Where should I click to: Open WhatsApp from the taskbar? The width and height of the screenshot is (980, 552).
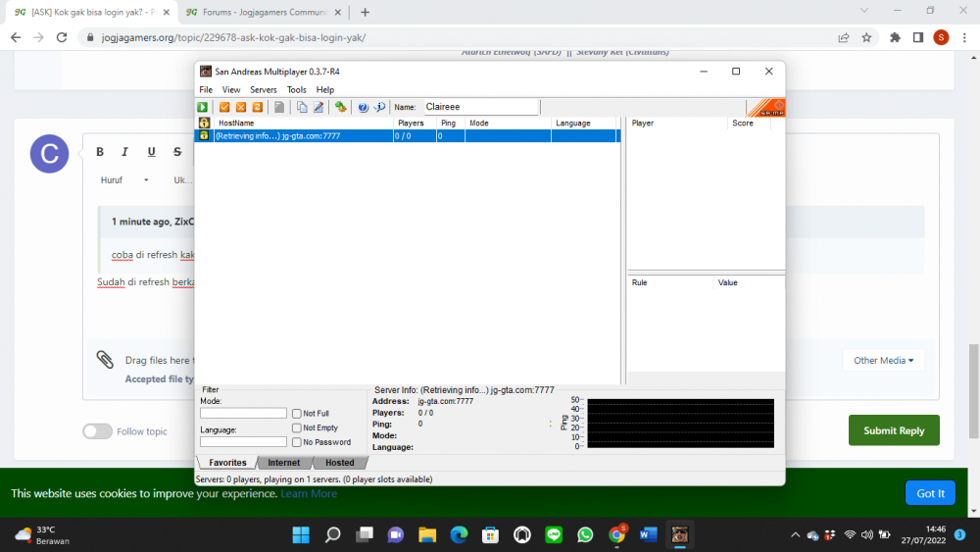tap(585, 535)
